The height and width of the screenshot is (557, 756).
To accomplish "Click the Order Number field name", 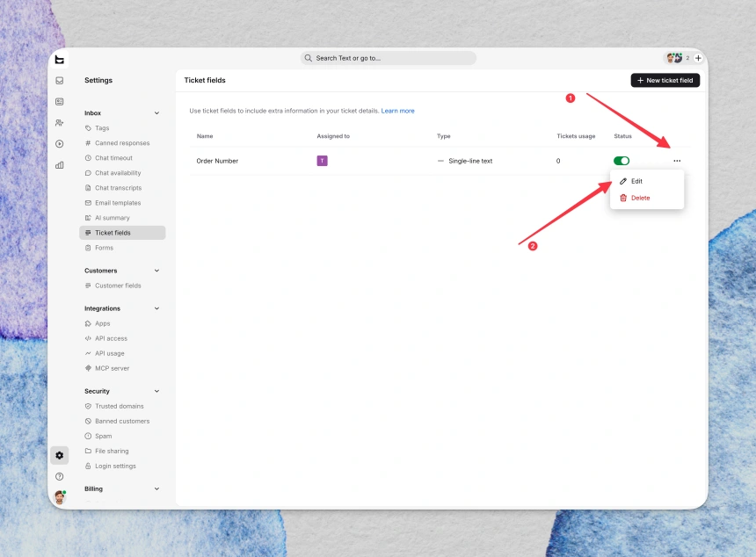I will click(x=217, y=161).
